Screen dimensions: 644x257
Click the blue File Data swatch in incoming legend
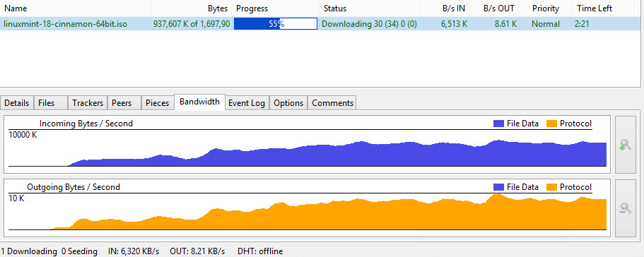498,124
